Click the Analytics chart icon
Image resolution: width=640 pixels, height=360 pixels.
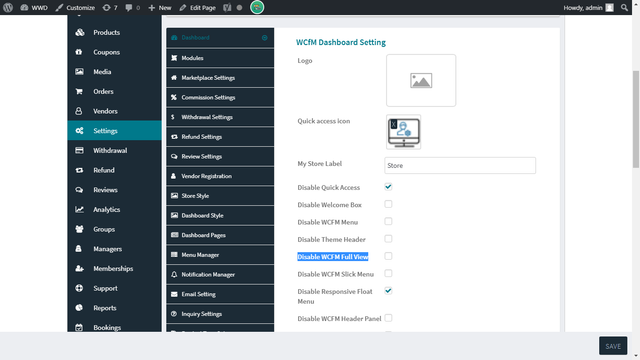pyautogui.click(x=79, y=209)
